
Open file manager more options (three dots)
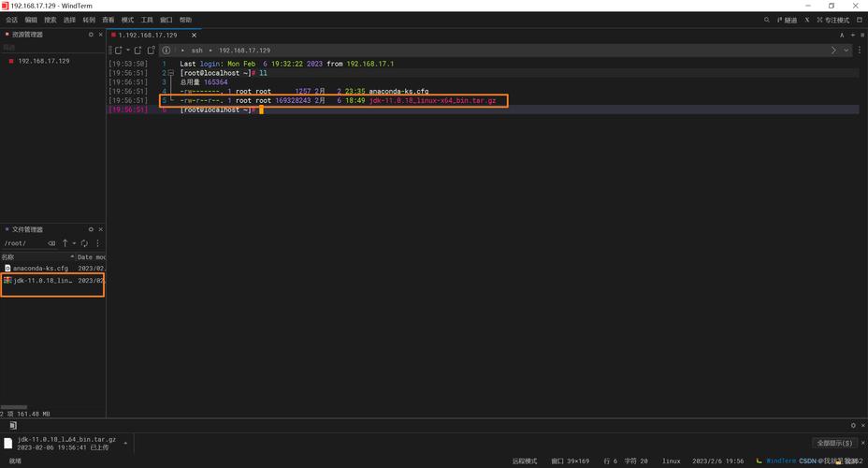97,243
